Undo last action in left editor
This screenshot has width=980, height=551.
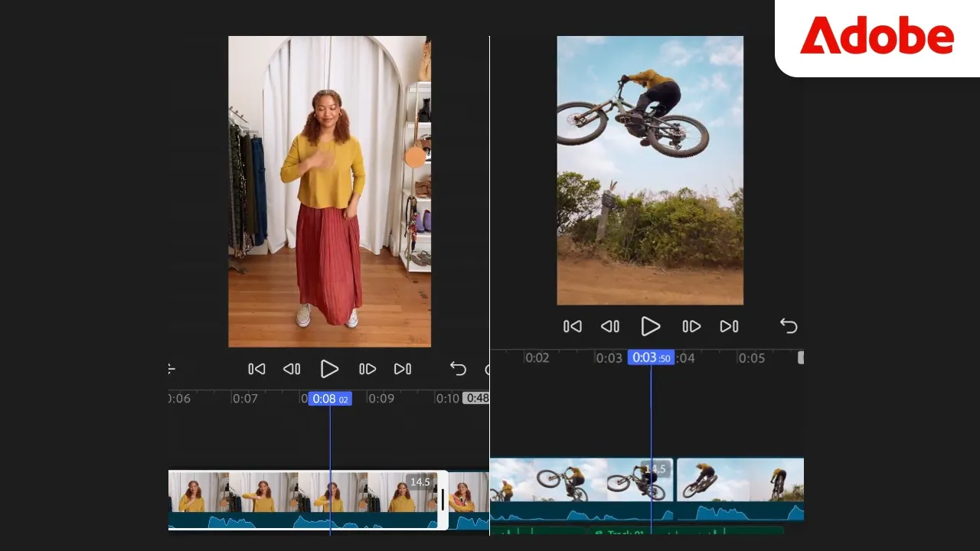pos(458,369)
